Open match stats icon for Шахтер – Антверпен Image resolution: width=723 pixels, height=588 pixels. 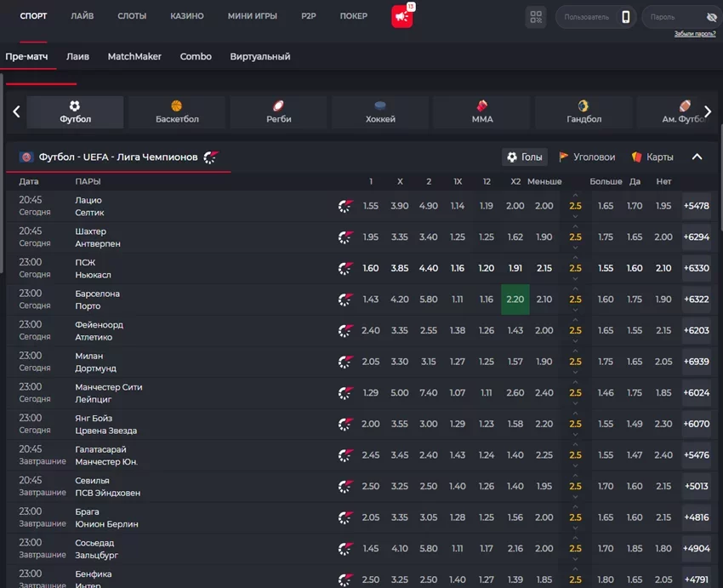345,237
